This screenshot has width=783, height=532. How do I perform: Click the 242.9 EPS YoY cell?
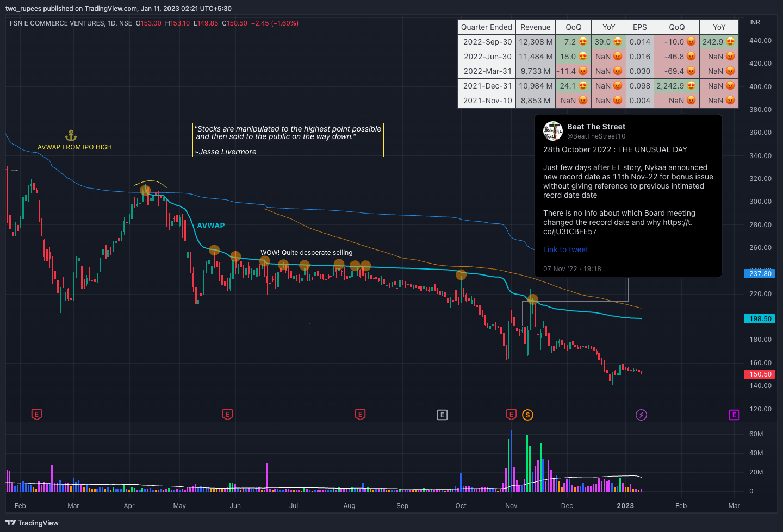pos(719,42)
